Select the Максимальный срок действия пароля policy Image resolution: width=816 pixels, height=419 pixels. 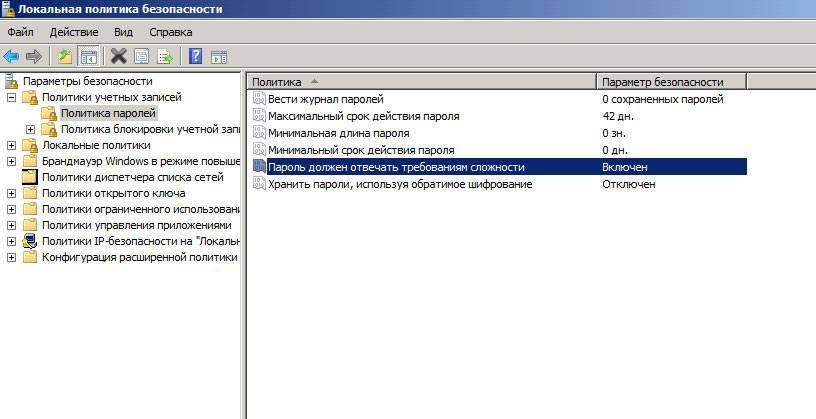click(x=363, y=116)
